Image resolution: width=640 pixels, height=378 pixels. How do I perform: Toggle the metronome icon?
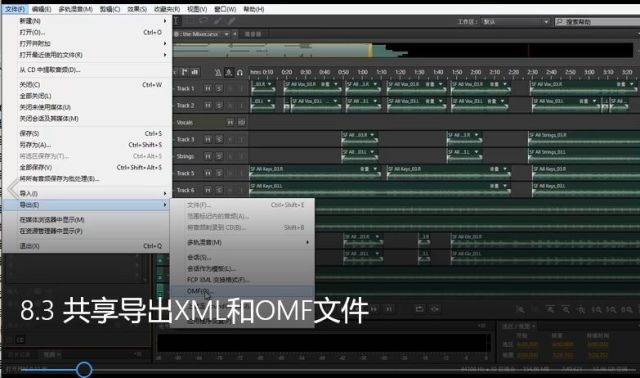[218, 73]
